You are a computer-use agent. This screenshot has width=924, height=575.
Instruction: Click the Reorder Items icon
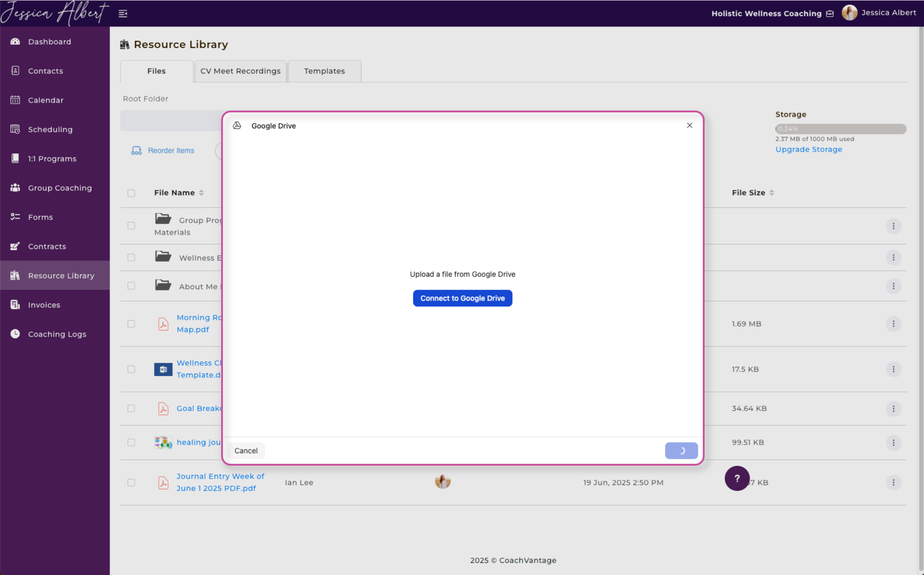tap(136, 151)
